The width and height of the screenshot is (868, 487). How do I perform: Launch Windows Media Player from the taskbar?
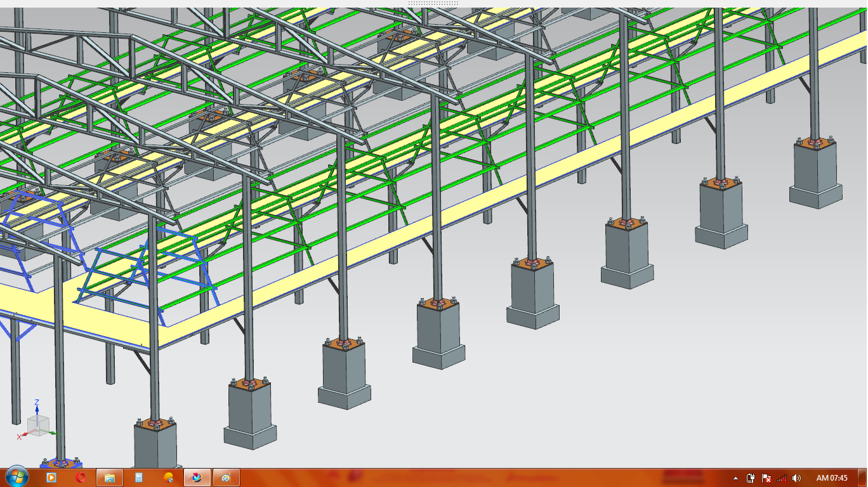[51, 477]
